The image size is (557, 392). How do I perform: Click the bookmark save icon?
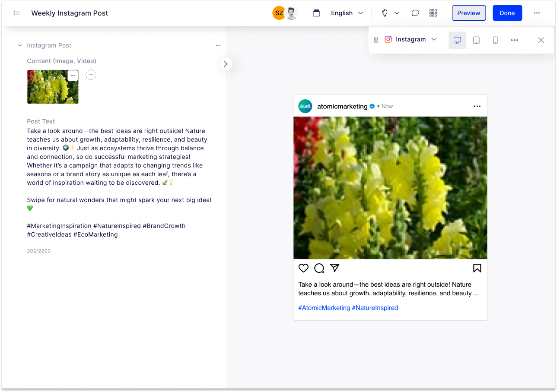click(x=477, y=268)
